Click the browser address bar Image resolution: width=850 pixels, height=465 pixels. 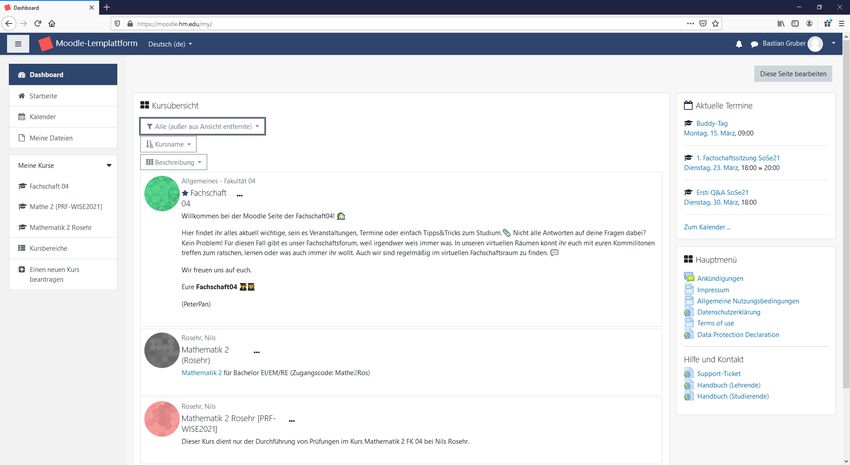(x=400, y=22)
